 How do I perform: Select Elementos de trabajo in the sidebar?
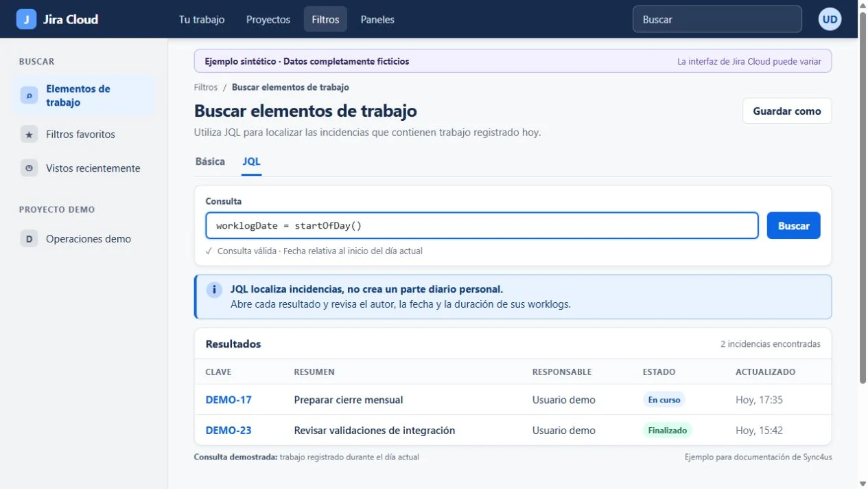coord(85,95)
